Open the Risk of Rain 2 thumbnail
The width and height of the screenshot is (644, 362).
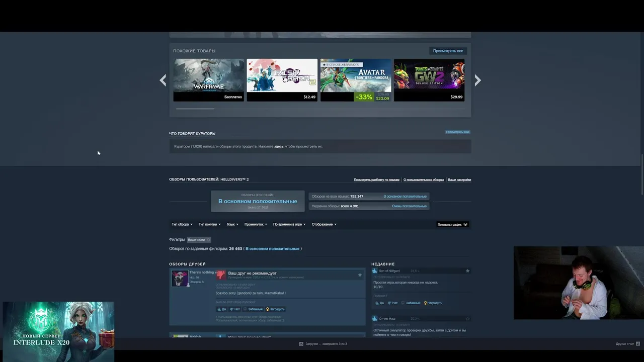click(282, 80)
